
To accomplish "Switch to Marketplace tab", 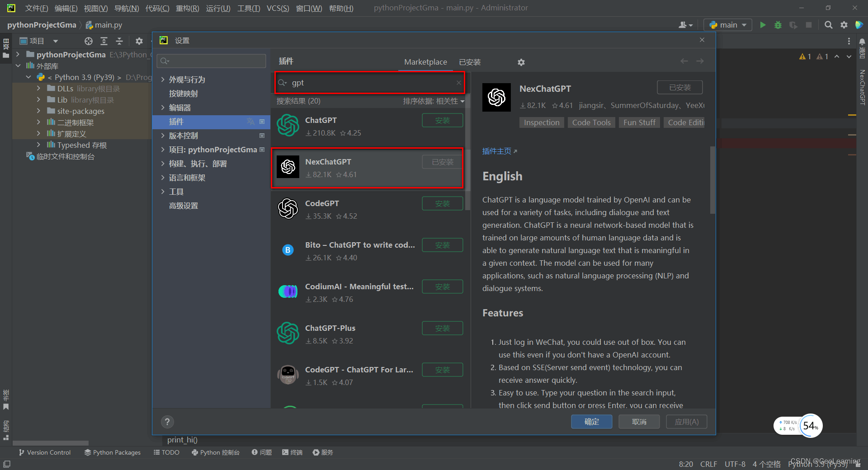I will (425, 62).
